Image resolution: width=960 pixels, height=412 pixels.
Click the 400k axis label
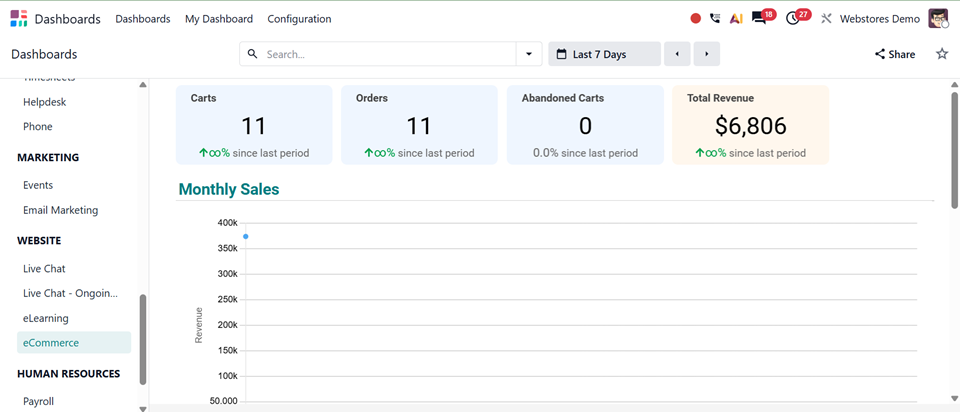coord(227,223)
